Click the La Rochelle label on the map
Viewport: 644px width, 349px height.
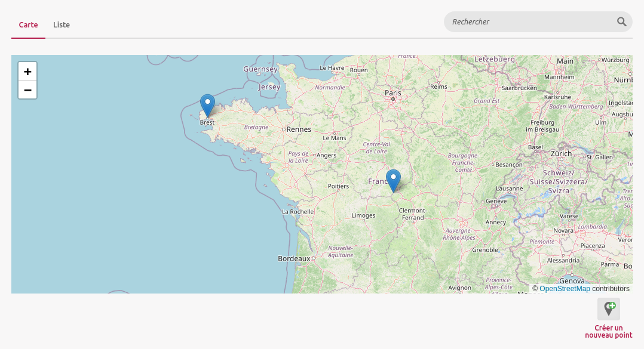298,212
